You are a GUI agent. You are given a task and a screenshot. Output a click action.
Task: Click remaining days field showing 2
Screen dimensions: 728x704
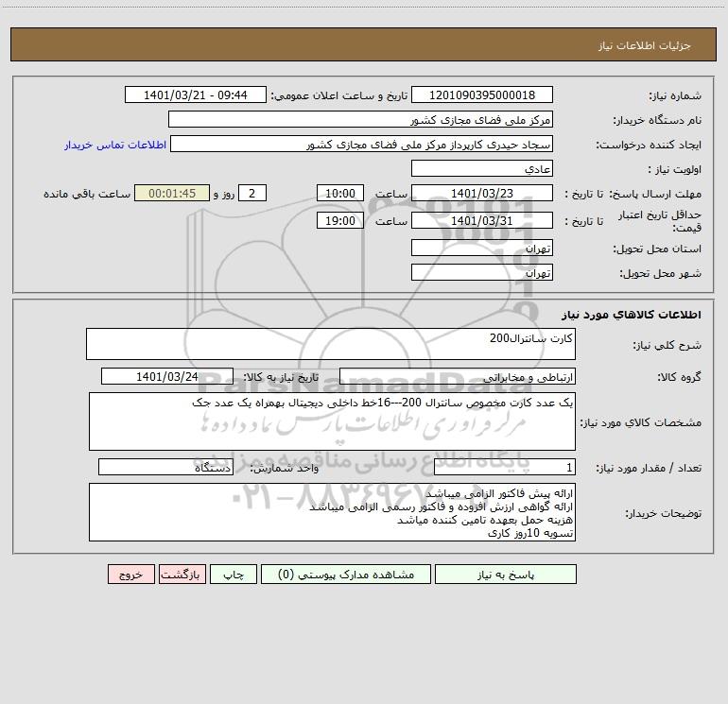click(x=252, y=193)
